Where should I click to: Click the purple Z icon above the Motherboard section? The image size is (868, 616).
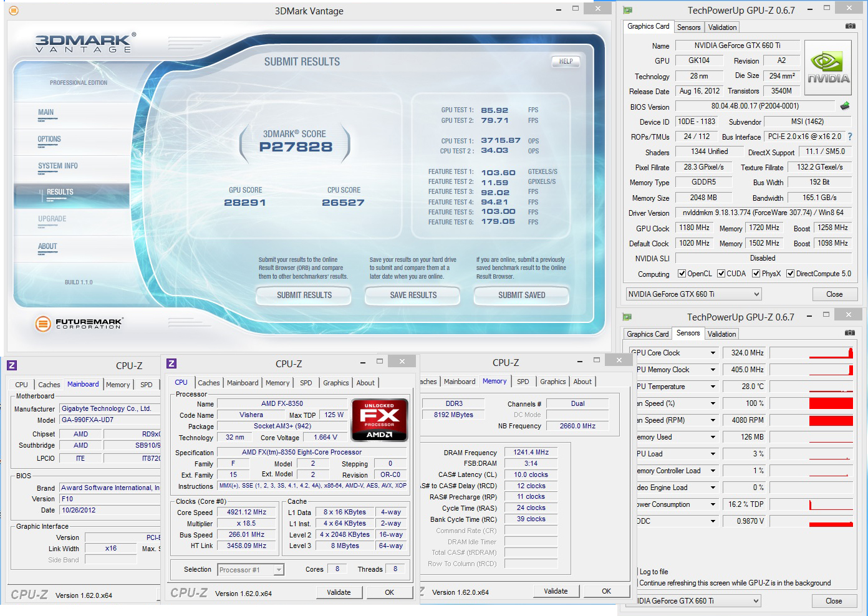tap(12, 365)
